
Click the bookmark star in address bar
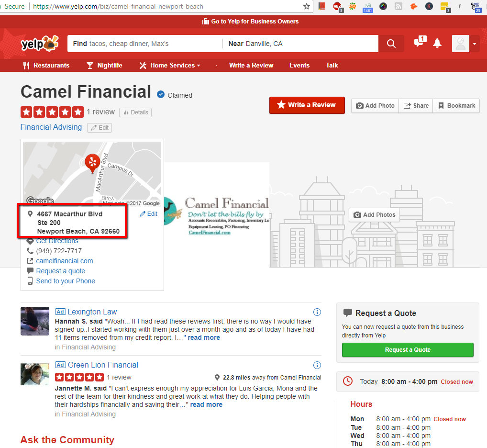[307, 6]
